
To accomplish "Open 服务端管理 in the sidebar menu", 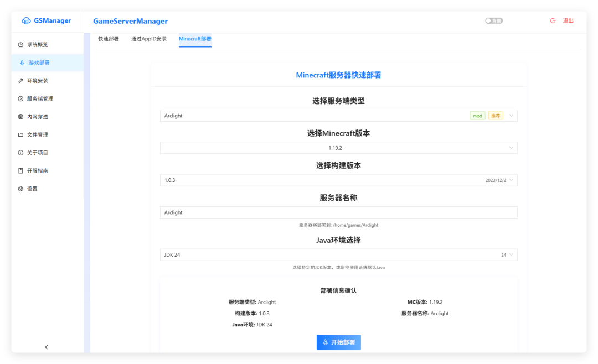I will (x=48, y=98).
